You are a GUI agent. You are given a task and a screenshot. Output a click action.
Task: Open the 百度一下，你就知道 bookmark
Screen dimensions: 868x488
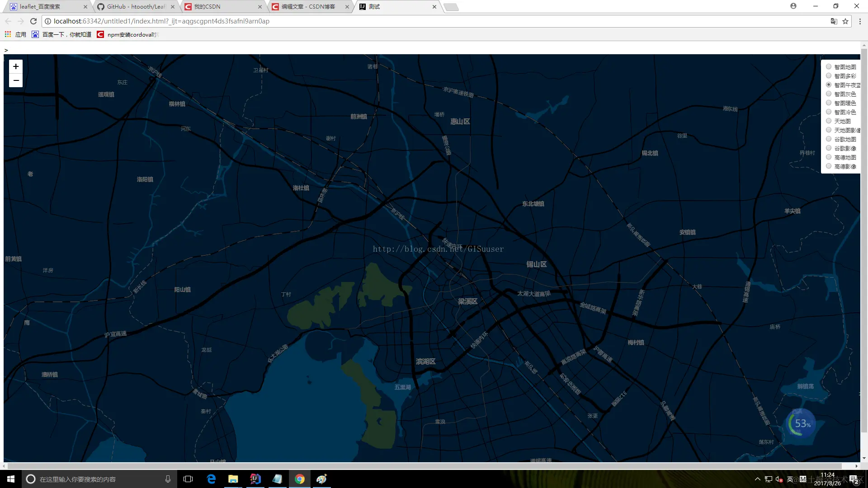pos(61,34)
